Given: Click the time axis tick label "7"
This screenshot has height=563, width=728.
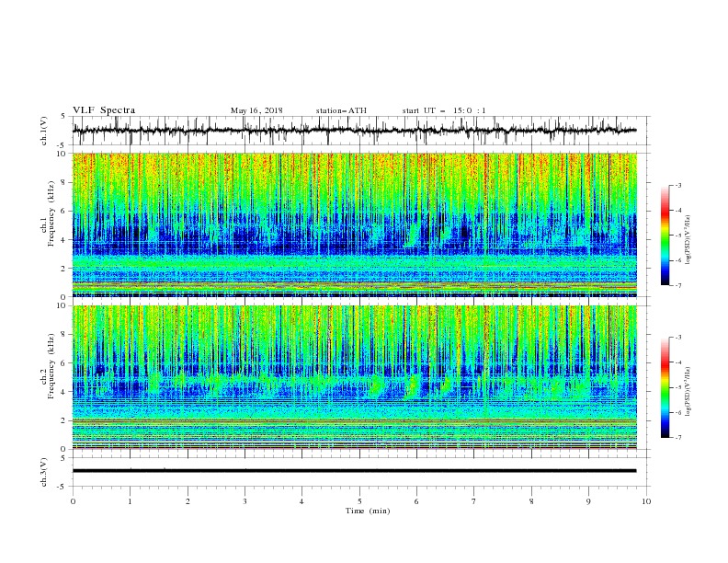Looking at the screenshot, I should (474, 501).
